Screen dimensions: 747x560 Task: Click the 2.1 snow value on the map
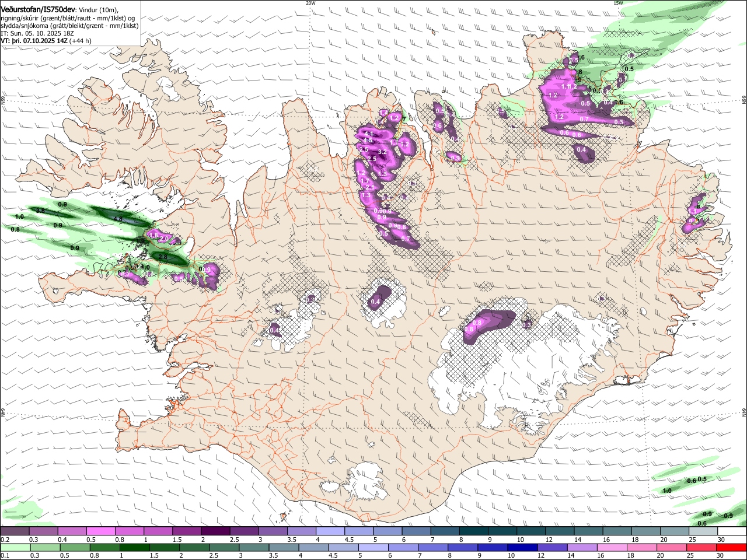370,187
